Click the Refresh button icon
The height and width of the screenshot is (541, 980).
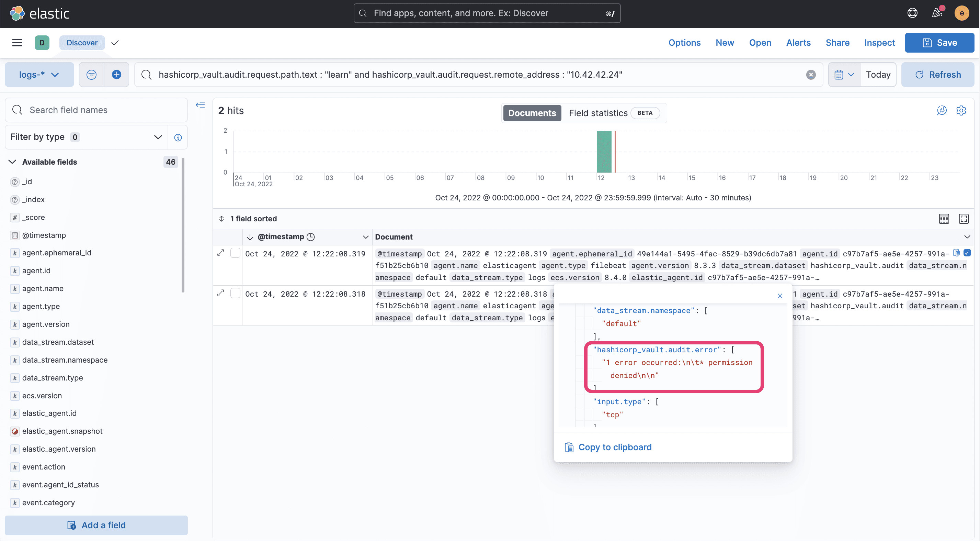click(919, 74)
